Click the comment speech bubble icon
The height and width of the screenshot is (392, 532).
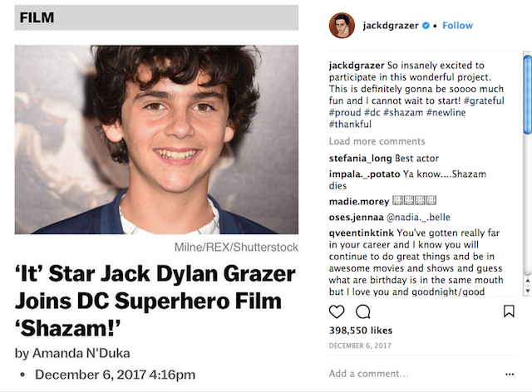[x=363, y=312]
